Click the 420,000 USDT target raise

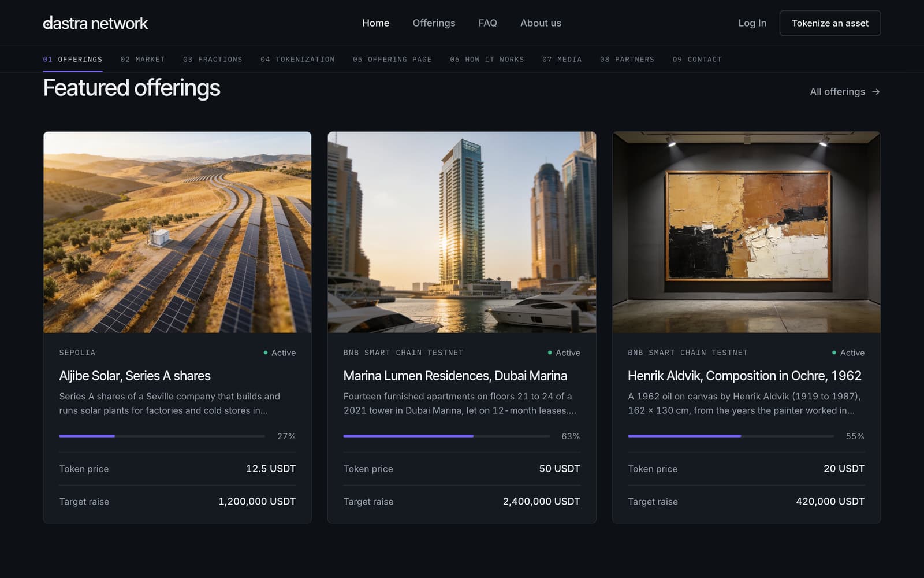[x=830, y=502]
